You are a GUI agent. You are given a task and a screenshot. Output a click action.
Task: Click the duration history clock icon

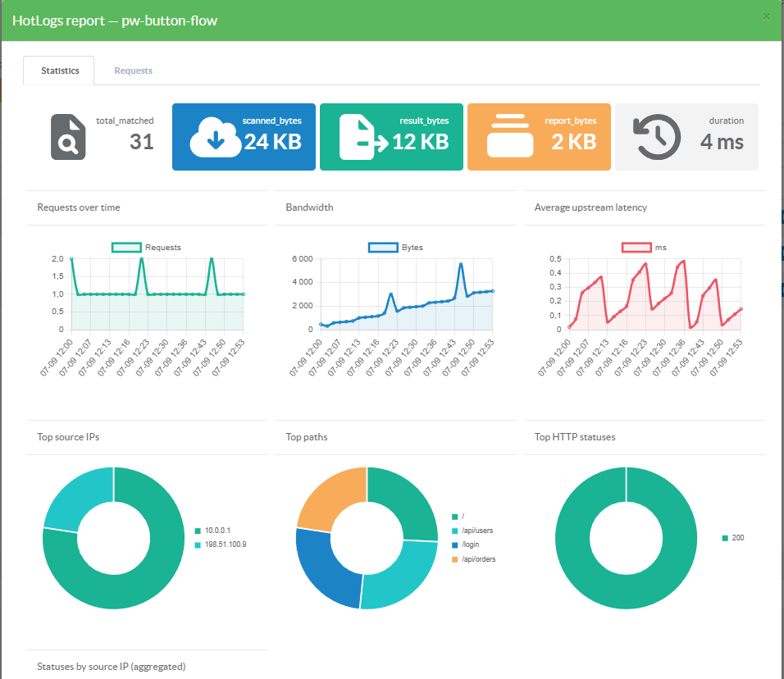(x=657, y=137)
